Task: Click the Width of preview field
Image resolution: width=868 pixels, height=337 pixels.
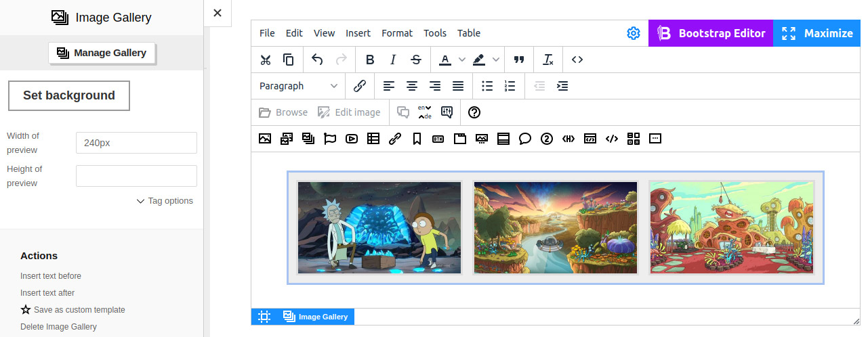Action: pyautogui.click(x=136, y=143)
